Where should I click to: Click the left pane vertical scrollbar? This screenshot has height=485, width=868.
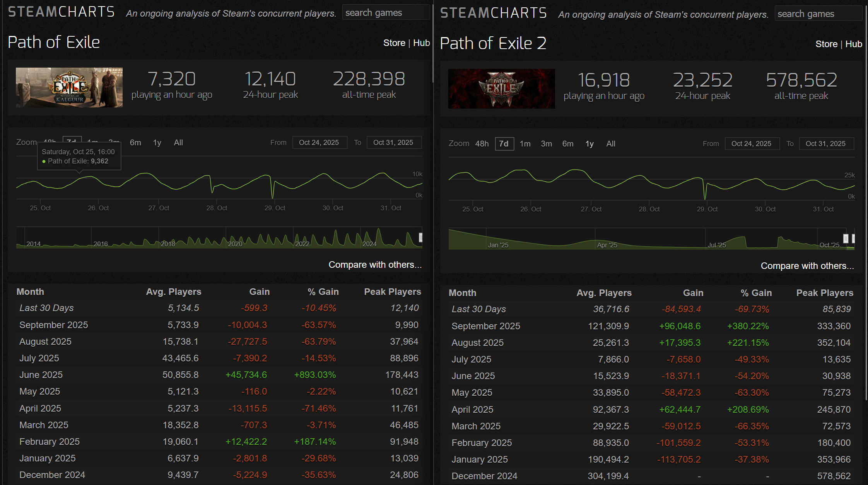point(432,43)
